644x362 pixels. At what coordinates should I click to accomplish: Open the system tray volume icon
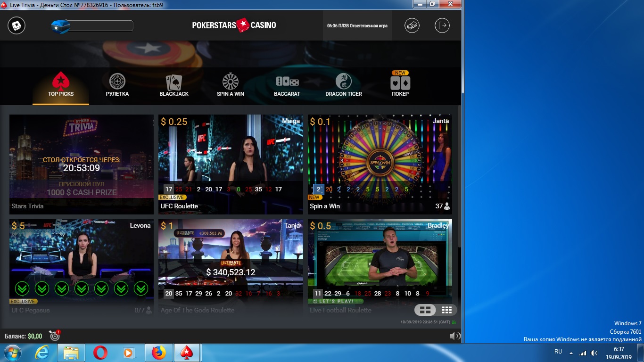tap(594, 353)
